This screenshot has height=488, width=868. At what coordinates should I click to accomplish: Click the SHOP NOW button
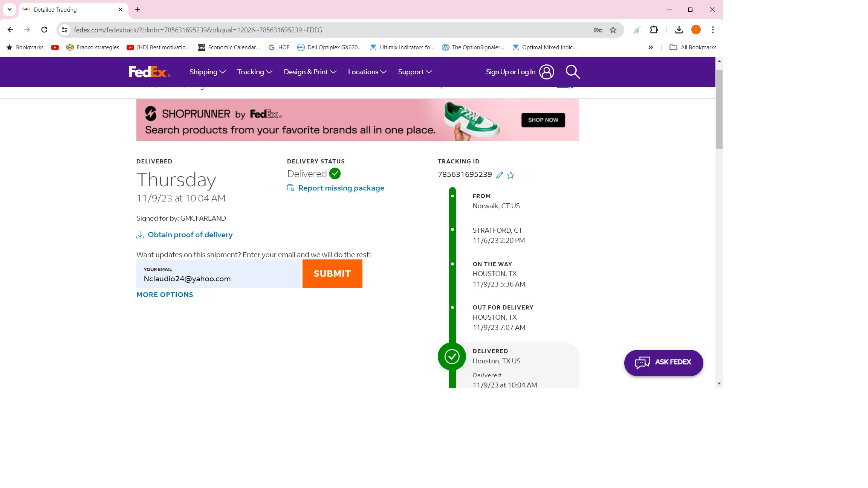click(x=542, y=120)
